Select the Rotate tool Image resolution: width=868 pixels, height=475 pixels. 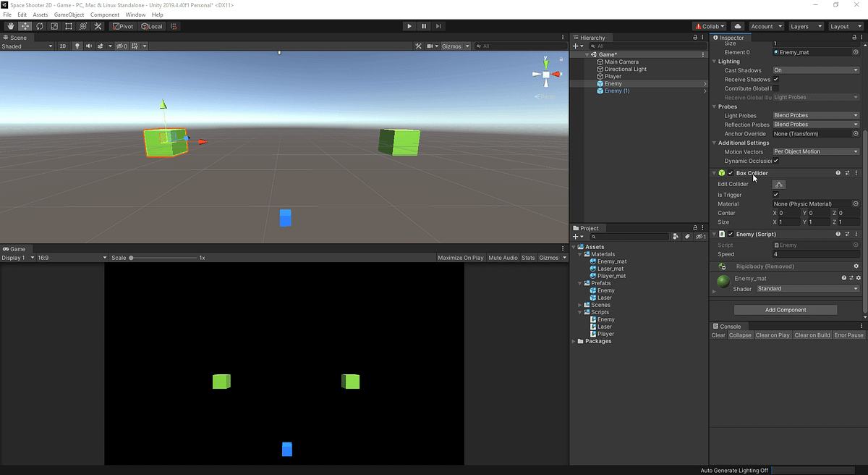pos(39,26)
